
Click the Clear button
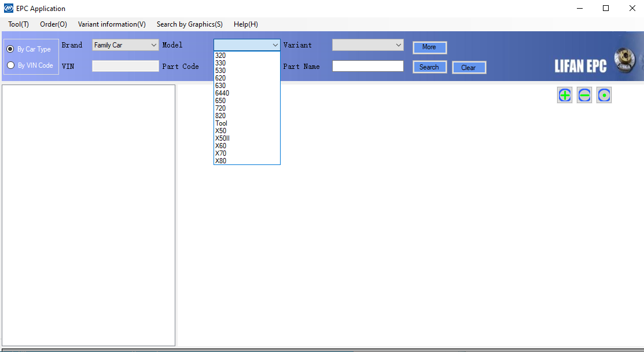[469, 67]
